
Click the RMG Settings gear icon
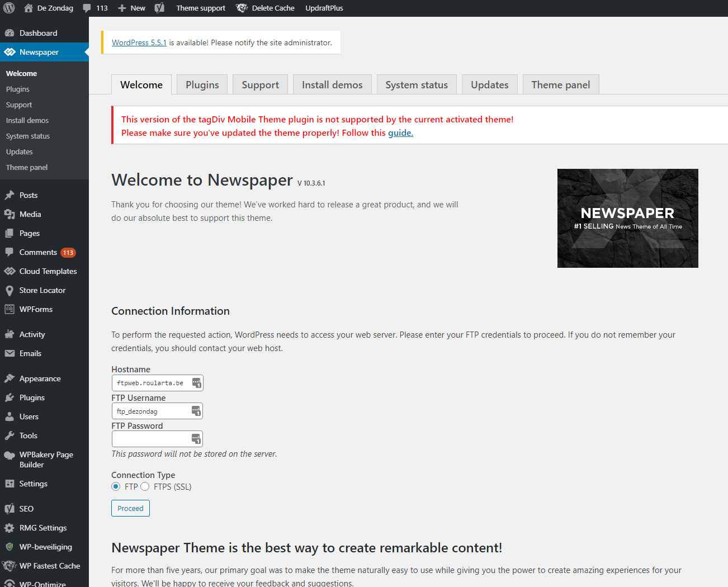tap(10, 528)
